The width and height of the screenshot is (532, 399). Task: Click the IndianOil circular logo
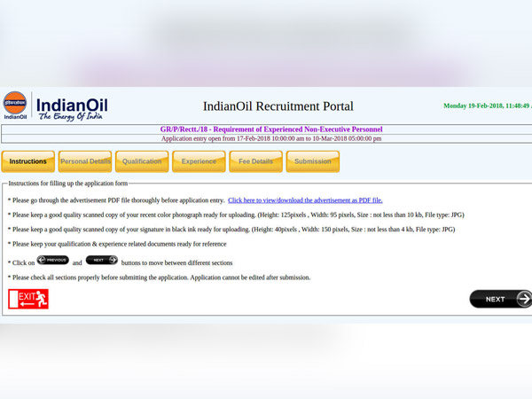pyautogui.click(x=15, y=103)
